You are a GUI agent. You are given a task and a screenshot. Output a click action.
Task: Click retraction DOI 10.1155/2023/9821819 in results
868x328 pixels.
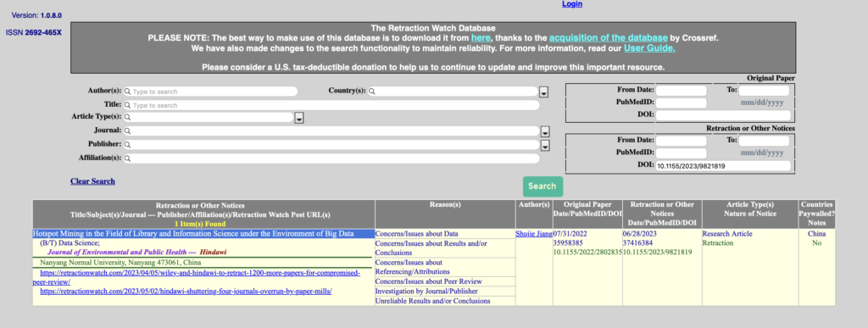pyautogui.click(x=658, y=253)
